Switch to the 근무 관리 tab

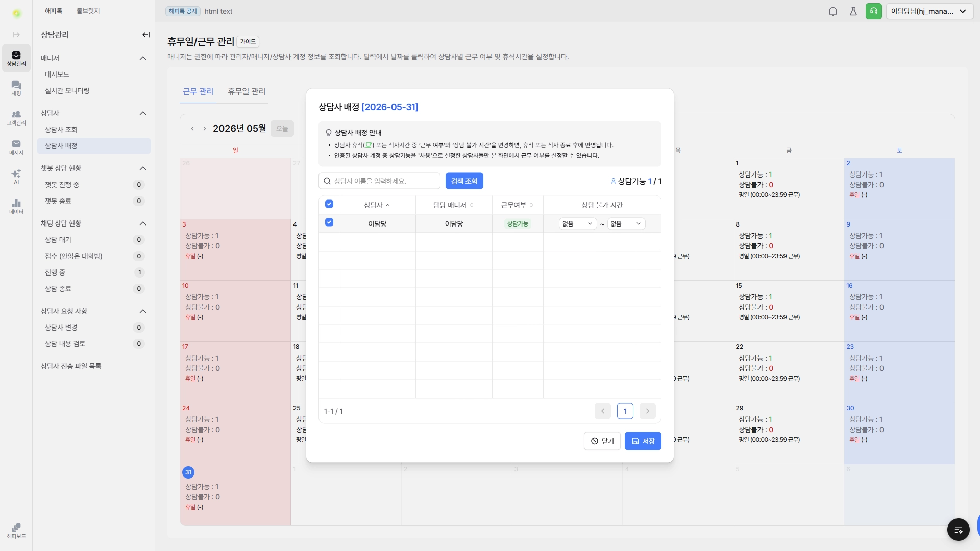[x=198, y=91]
